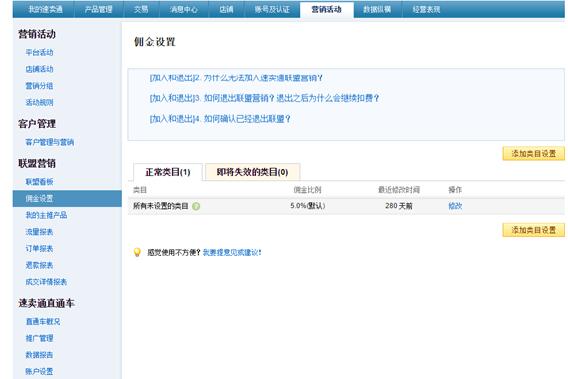The width and height of the screenshot is (568, 379).
Task: Open the 店铺 top navigation item
Action: pyautogui.click(x=226, y=9)
